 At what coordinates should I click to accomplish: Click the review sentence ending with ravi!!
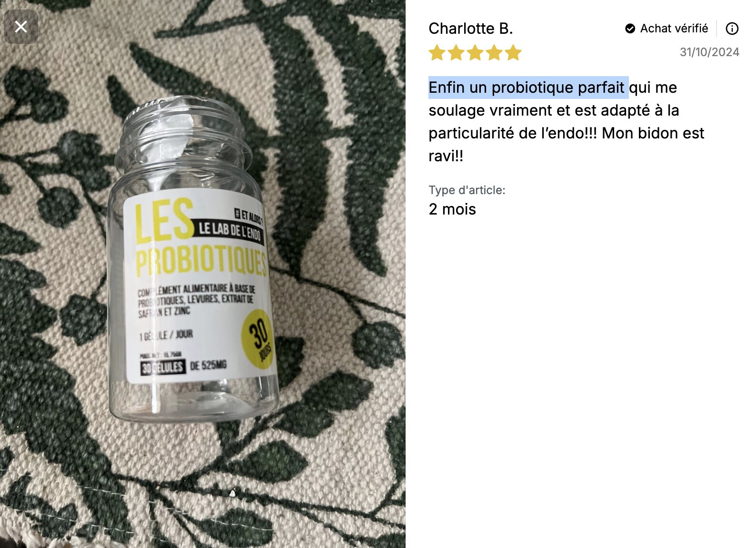(566, 122)
